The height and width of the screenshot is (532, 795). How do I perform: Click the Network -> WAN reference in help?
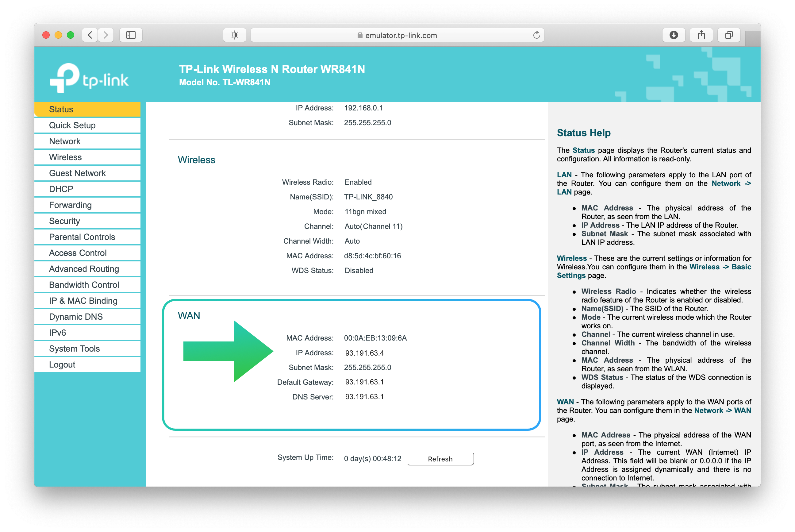click(722, 411)
